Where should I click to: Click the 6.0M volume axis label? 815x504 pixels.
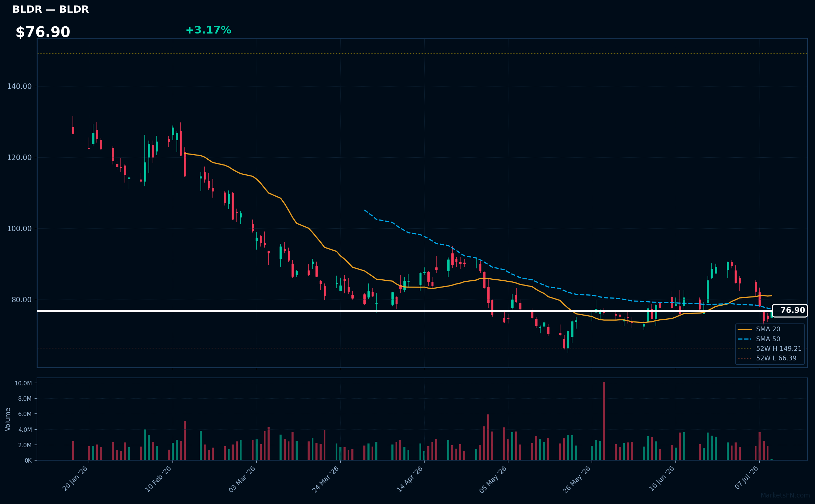click(x=25, y=414)
